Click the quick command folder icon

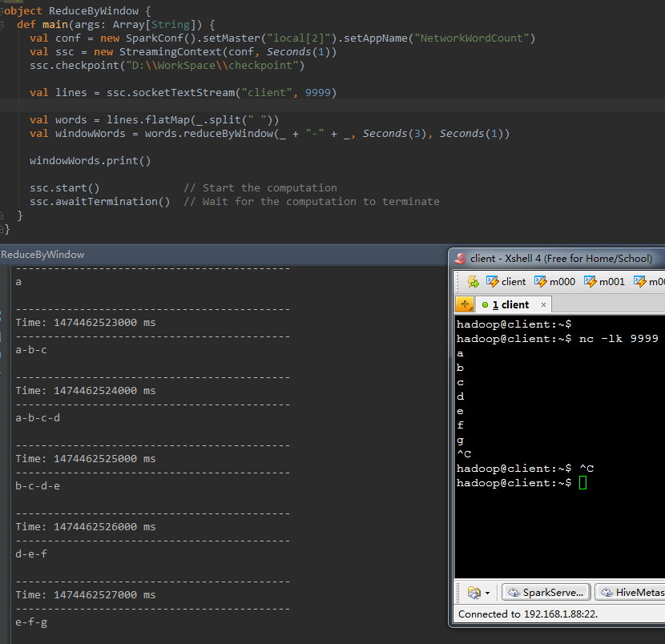(474, 592)
